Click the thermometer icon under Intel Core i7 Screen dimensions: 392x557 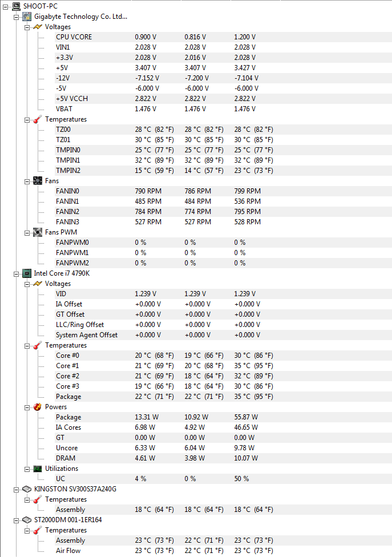[x=38, y=345]
